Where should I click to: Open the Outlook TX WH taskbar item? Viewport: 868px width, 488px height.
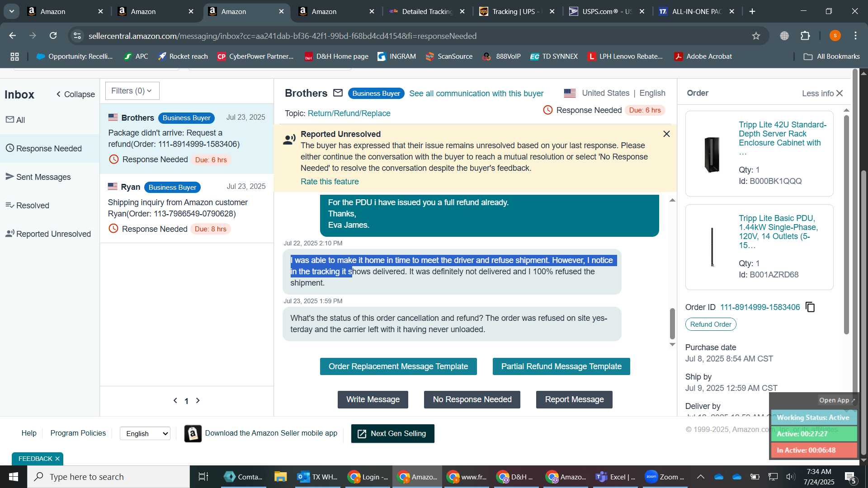pyautogui.click(x=318, y=477)
